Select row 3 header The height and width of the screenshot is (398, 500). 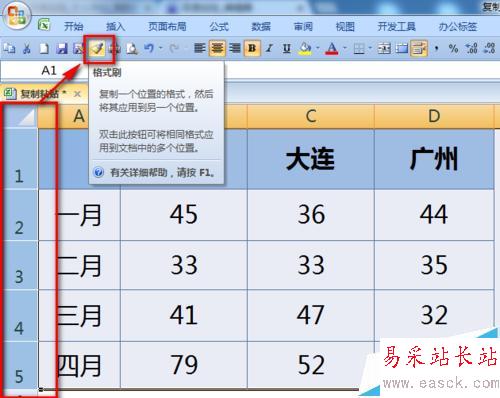[19, 265]
